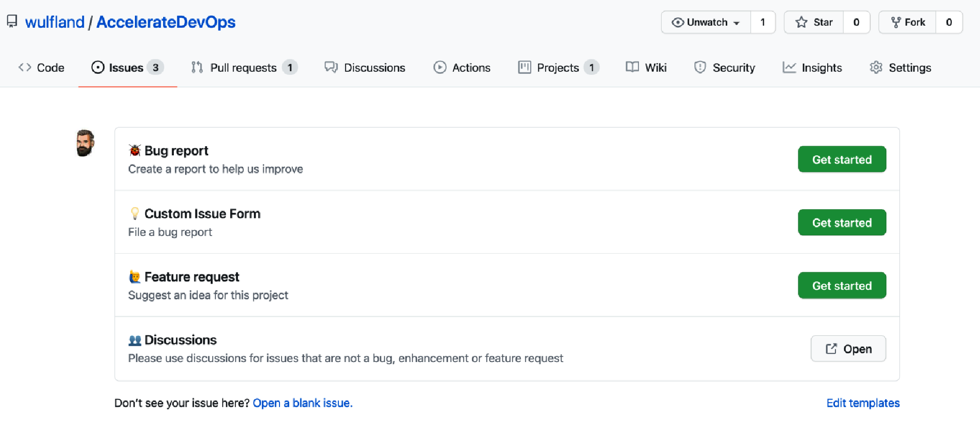Click the Projects count badge 1
980x440 pixels.
pyautogui.click(x=591, y=68)
